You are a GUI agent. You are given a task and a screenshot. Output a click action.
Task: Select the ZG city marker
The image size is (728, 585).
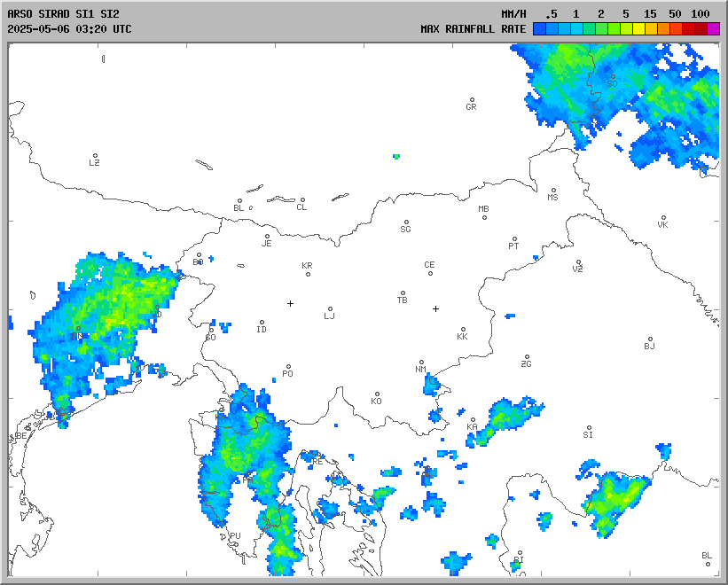coord(527,357)
